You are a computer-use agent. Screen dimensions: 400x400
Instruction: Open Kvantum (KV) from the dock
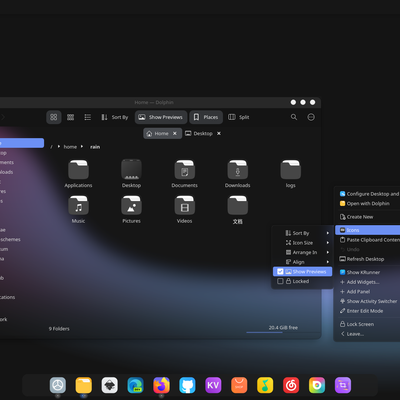click(x=213, y=385)
